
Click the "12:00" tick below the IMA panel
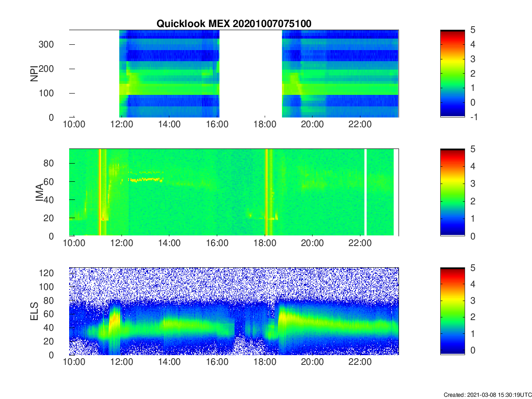click(x=122, y=243)
